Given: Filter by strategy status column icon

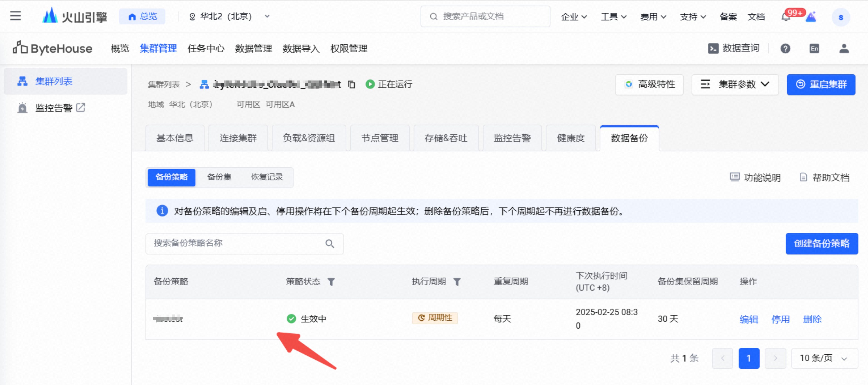Looking at the screenshot, I should pyautogui.click(x=331, y=282).
